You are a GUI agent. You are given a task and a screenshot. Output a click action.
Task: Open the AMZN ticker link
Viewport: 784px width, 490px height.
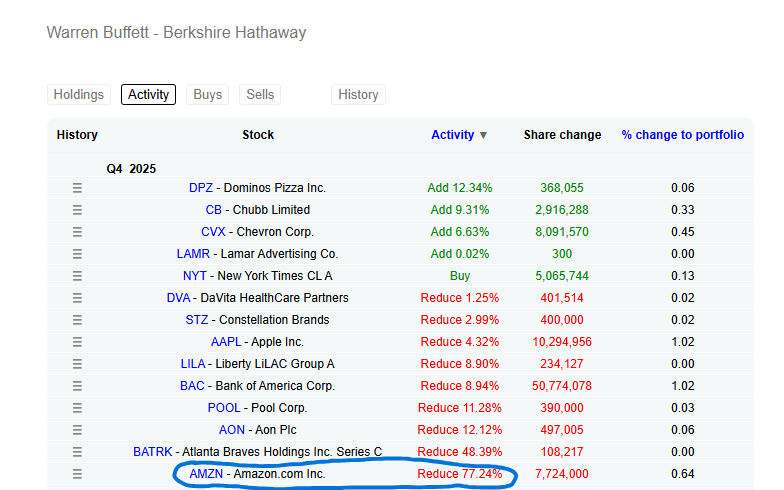(206, 474)
